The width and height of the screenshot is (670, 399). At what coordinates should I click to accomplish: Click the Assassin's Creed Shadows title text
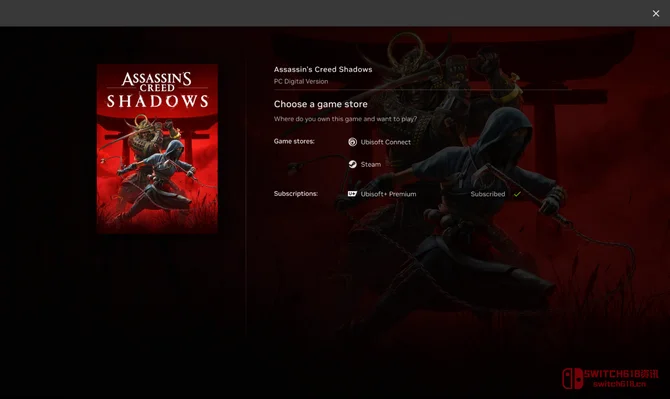(x=323, y=69)
